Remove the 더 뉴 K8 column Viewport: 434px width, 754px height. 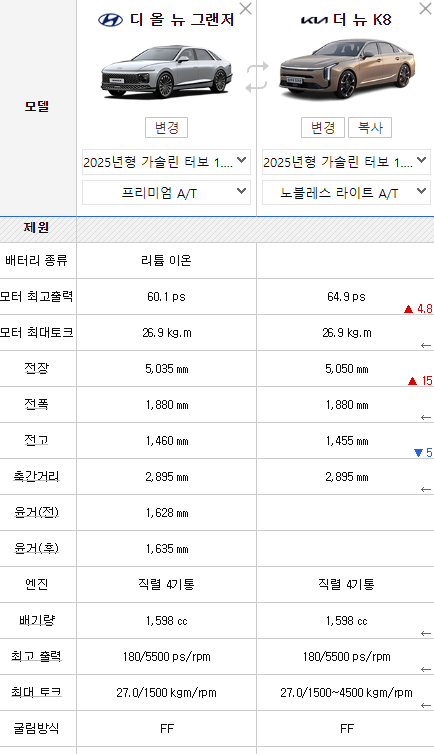pyautogui.click(x=425, y=9)
